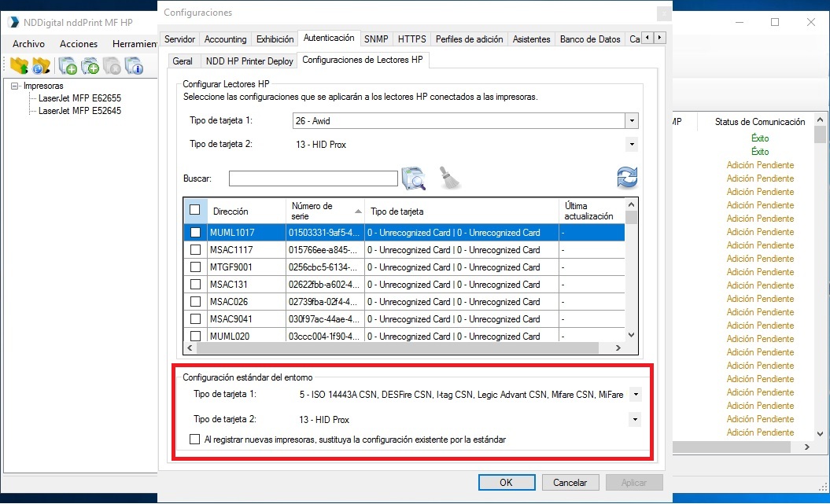The width and height of the screenshot is (830, 504).
Task: Click the OK button
Action: (507, 482)
